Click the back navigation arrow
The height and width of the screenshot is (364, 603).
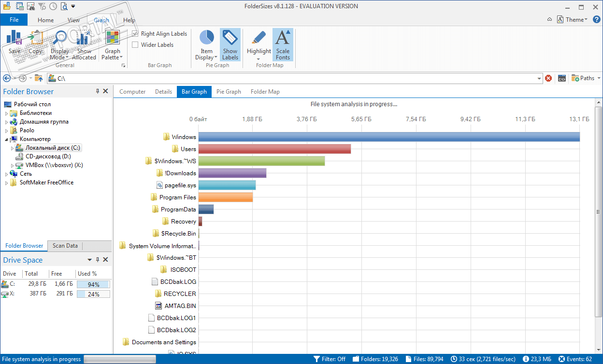pos(7,78)
